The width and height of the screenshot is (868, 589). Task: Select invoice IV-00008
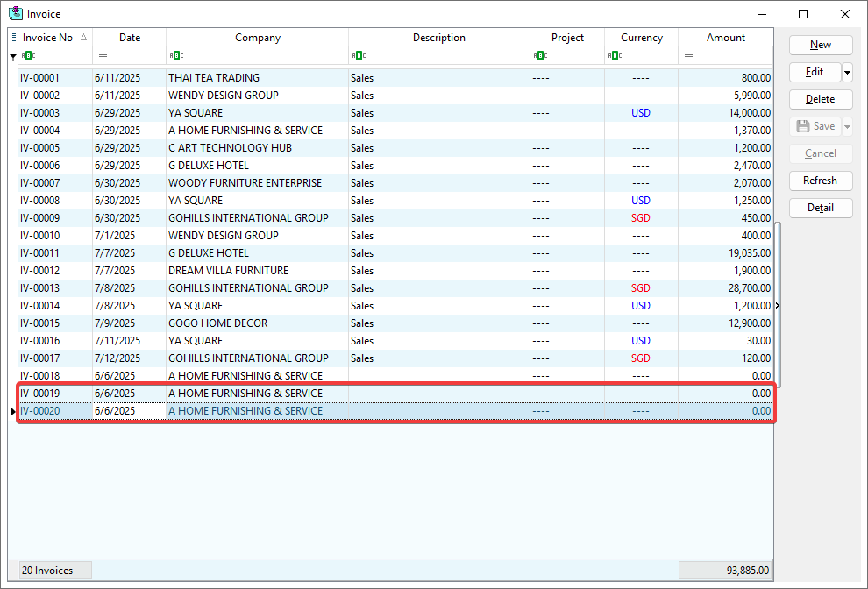(39, 201)
